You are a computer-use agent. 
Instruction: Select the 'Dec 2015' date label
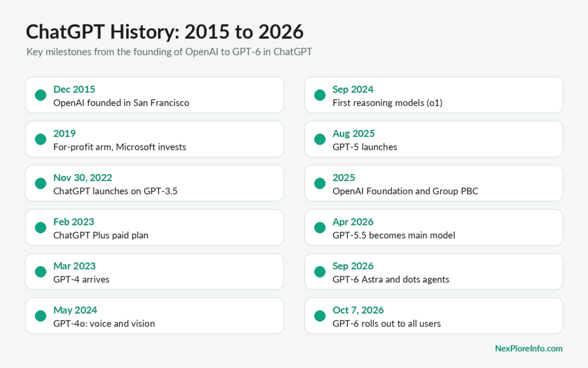point(74,89)
